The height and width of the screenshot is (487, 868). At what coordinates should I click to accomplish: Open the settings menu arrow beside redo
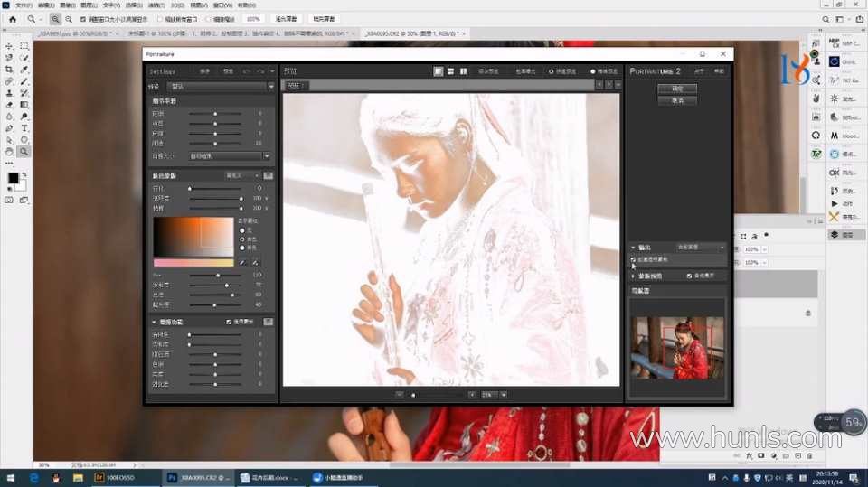[272, 71]
